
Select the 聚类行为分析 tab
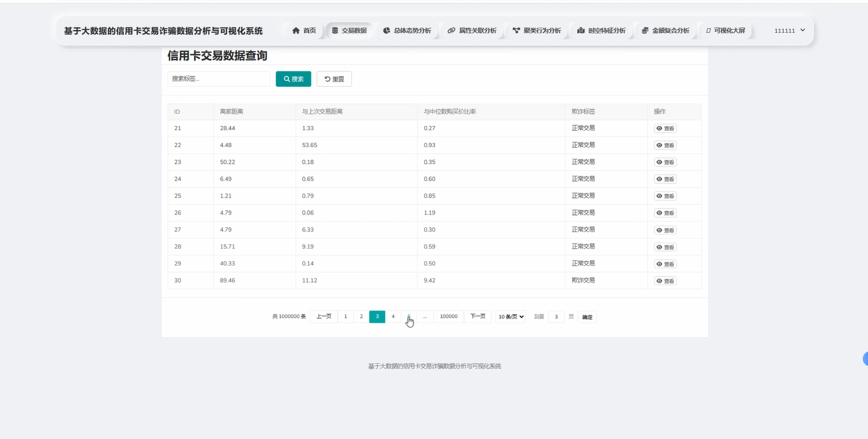point(536,30)
